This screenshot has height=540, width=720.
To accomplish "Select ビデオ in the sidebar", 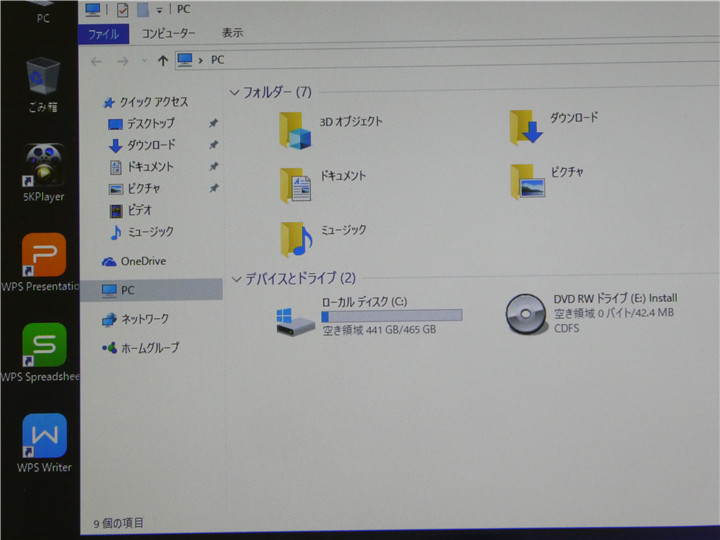I will tap(130, 210).
